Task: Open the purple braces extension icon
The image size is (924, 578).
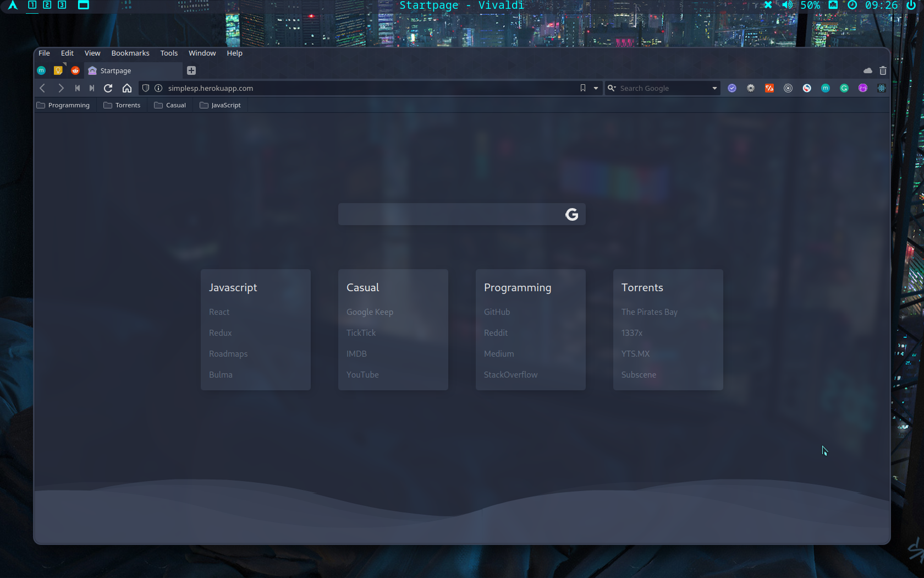Action: (x=863, y=88)
